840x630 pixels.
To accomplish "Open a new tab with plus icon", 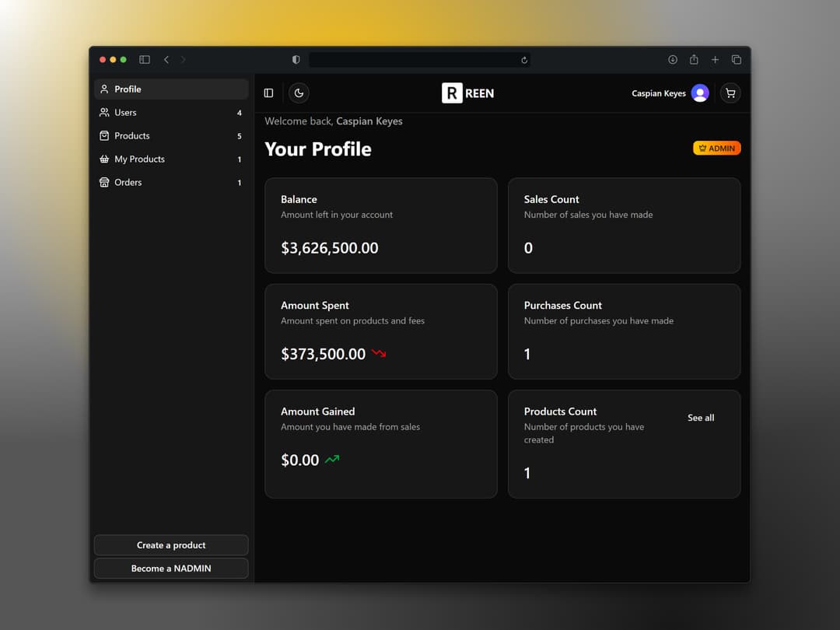I will click(x=716, y=59).
